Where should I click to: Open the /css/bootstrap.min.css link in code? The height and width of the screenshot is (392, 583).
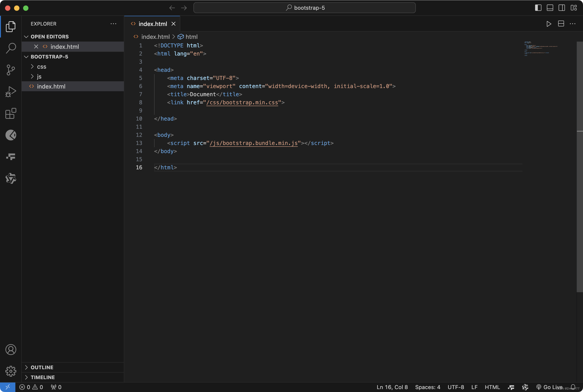point(242,103)
